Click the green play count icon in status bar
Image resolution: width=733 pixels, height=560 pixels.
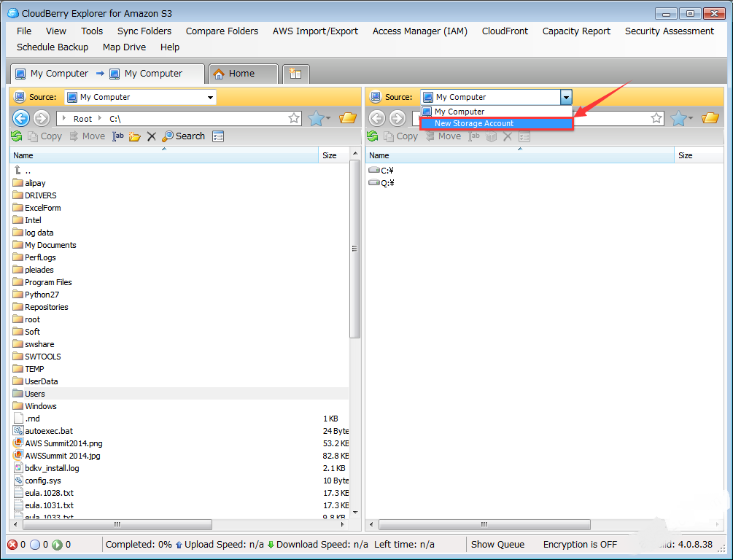tap(58, 545)
